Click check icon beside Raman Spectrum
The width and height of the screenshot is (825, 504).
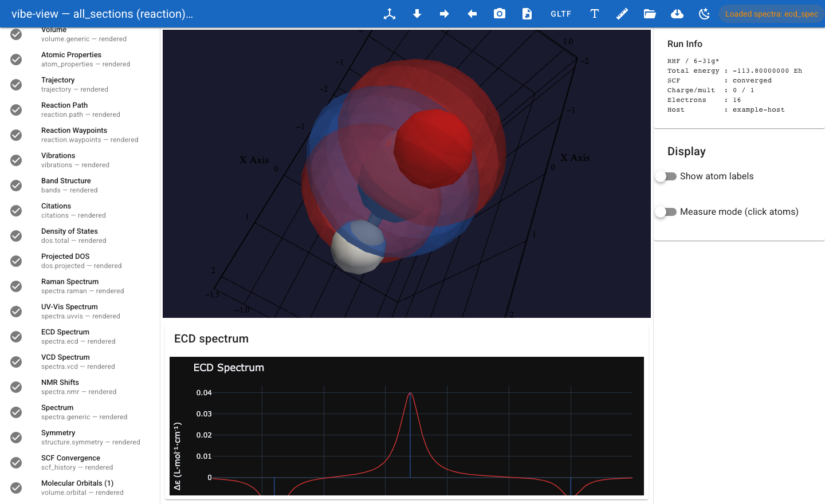coord(16,286)
